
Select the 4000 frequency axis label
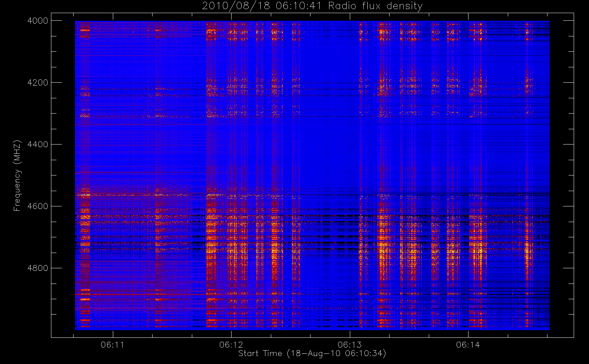[x=38, y=21]
